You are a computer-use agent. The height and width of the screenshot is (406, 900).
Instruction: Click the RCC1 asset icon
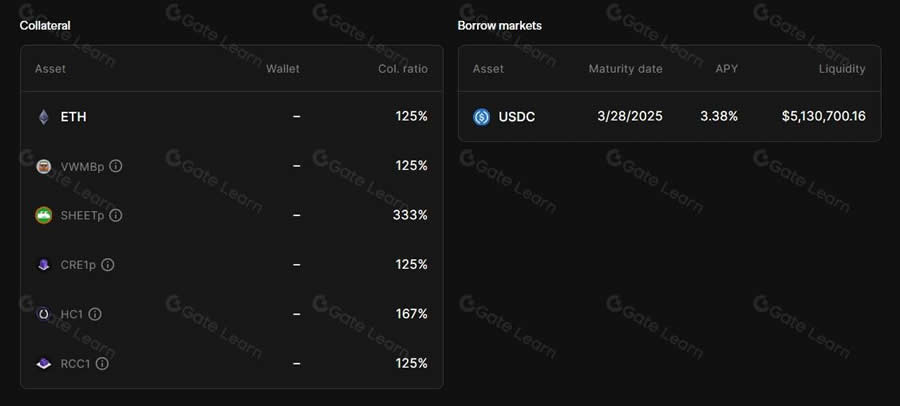pyautogui.click(x=43, y=363)
